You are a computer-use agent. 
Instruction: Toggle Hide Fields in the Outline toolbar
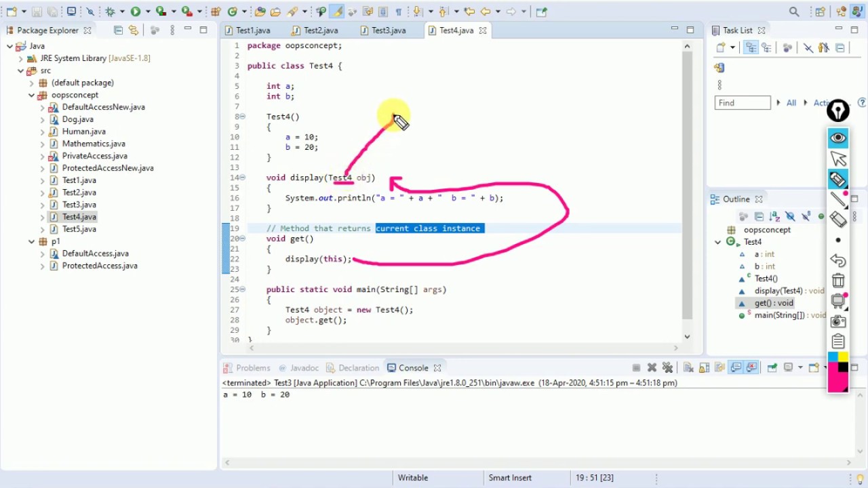coord(790,216)
